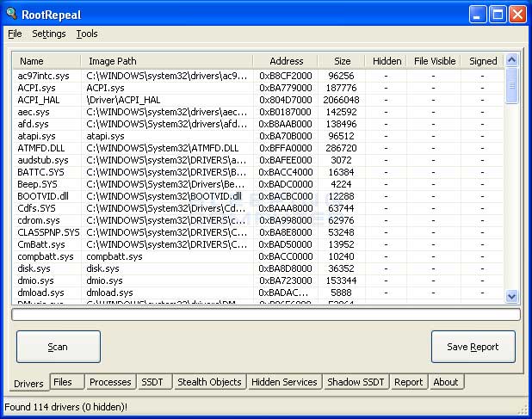Select the BOOTVID.dll name cell

(43, 196)
